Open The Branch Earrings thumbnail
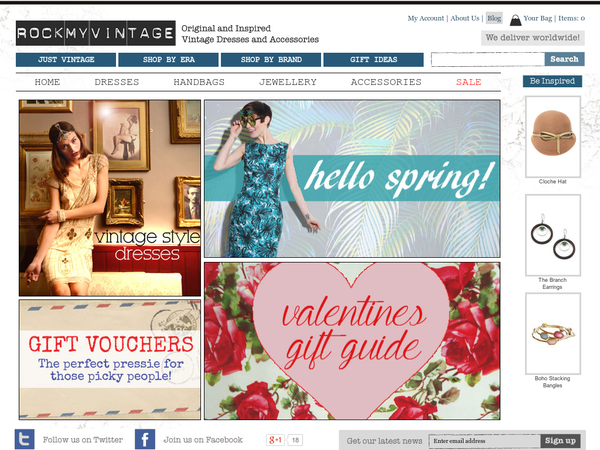600x450 pixels. point(553,235)
